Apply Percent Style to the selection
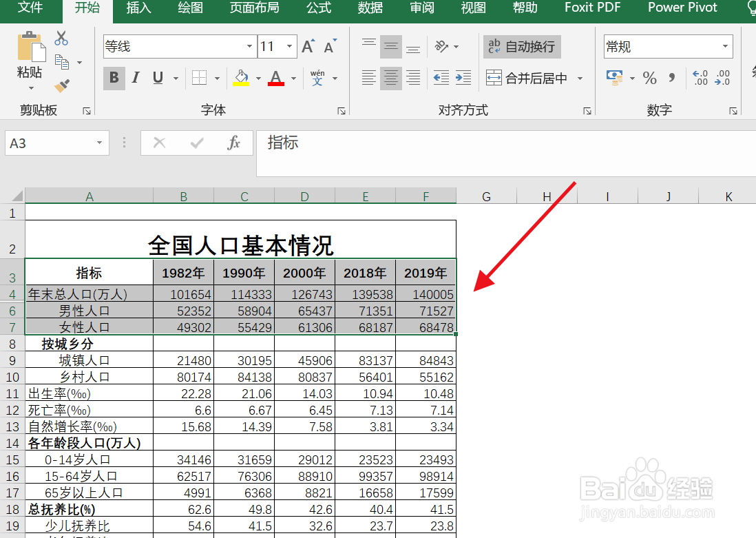 tap(649, 78)
